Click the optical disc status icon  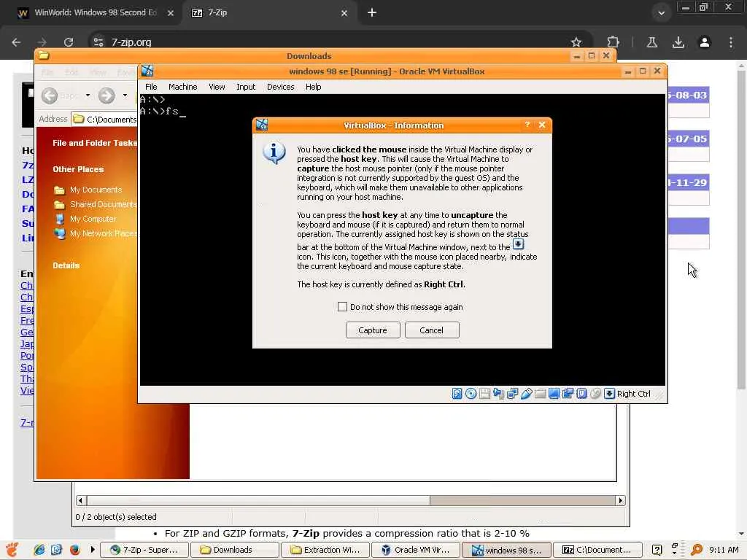click(x=471, y=393)
